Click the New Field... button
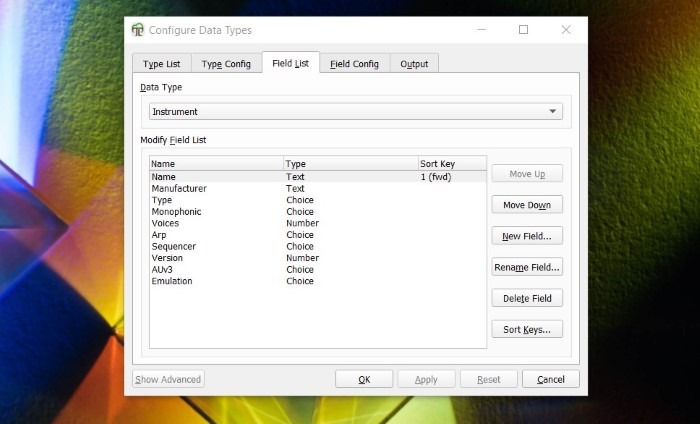Screen dimensions: 700x424 click(x=527, y=236)
